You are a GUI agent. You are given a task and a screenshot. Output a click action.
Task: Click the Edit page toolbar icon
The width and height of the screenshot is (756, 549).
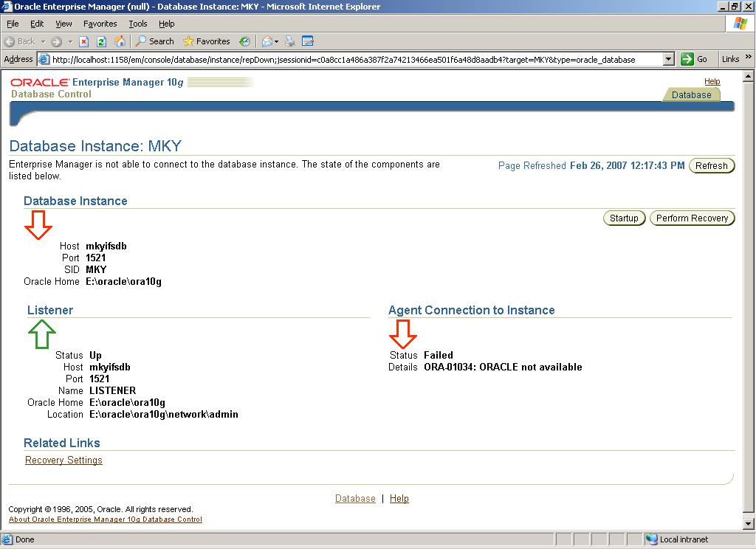click(x=308, y=41)
